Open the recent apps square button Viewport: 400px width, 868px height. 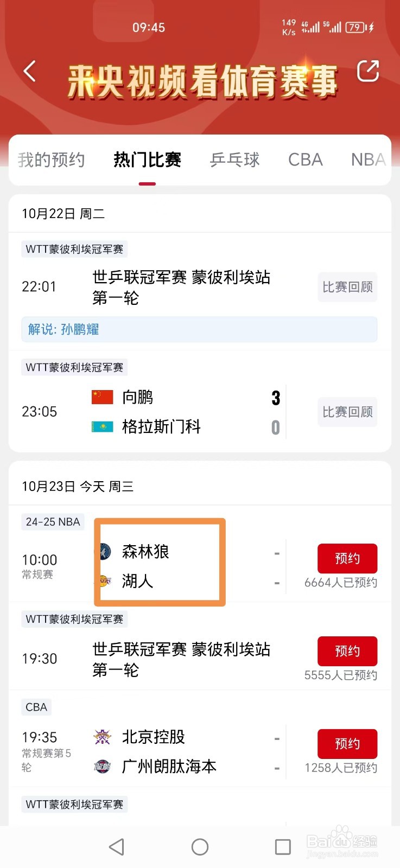(x=283, y=847)
